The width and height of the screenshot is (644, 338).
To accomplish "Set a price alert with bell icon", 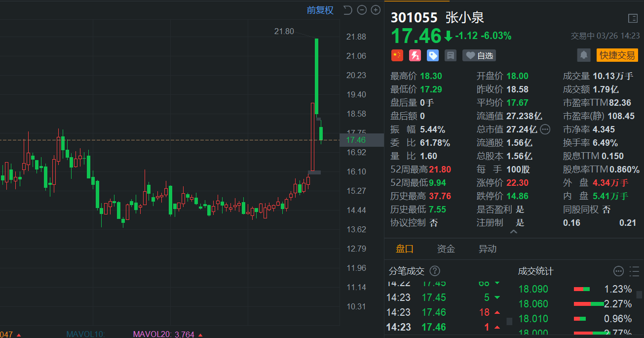I will coord(584,55).
